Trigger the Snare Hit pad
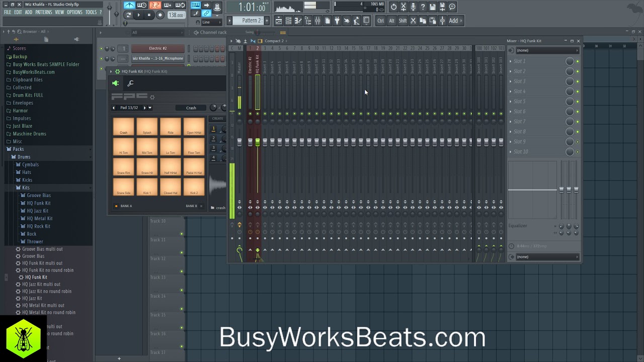Viewport: 644px width, 362px height. 147,166
